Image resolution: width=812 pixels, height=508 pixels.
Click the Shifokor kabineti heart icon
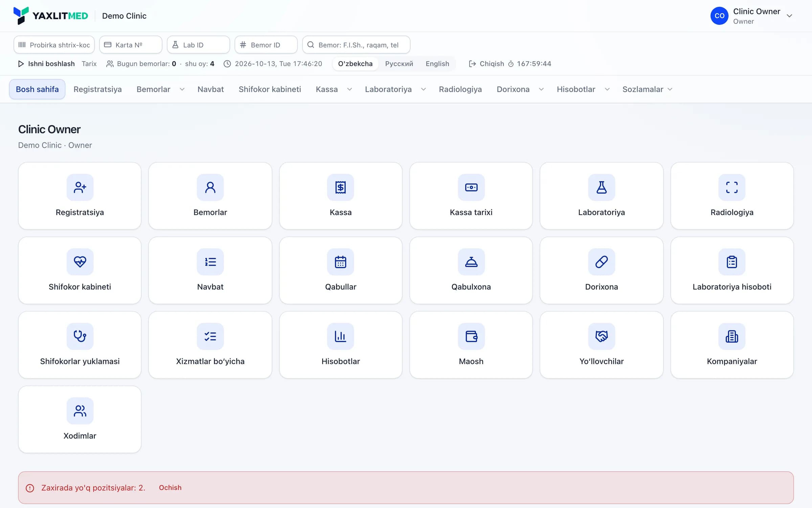point(80,262)
